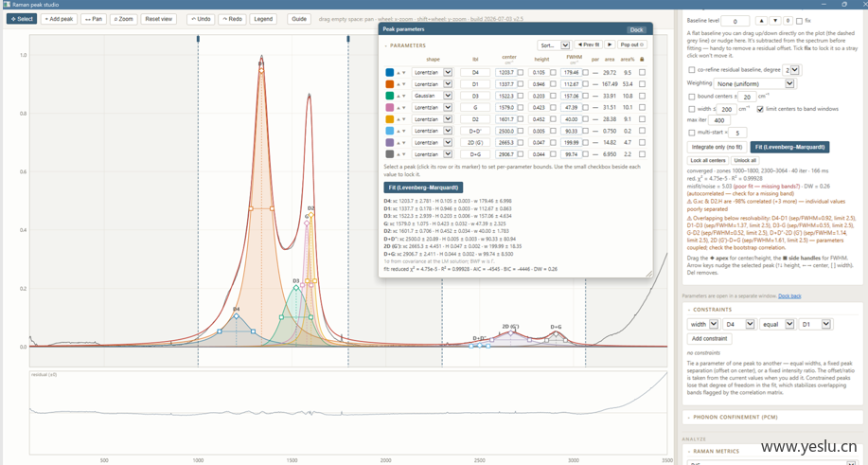Click the Dock back link
Screen dimensions: 868x465
[x=789, y=296]
